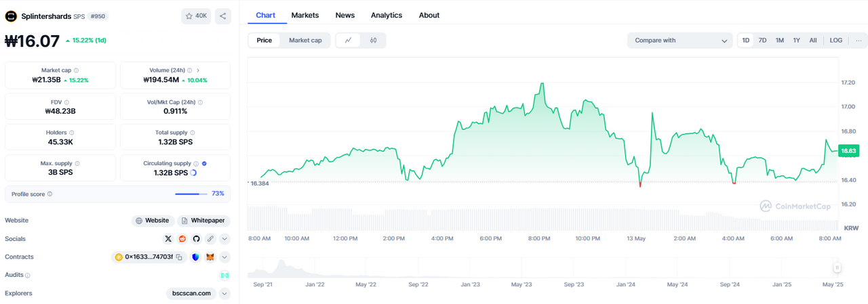Show Market cap info tooltip icon
The height and width of the screenshot is (304, 868).
click(76, 70)
